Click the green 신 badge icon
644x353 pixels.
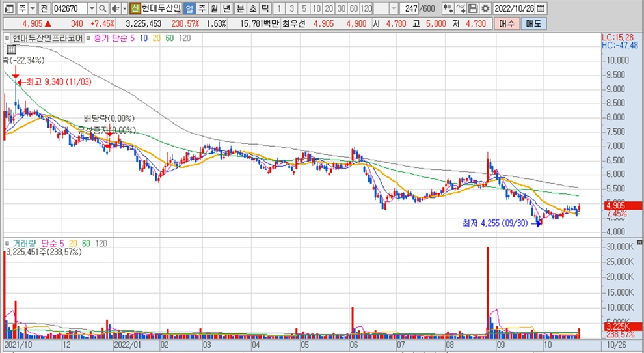[135, 8]
